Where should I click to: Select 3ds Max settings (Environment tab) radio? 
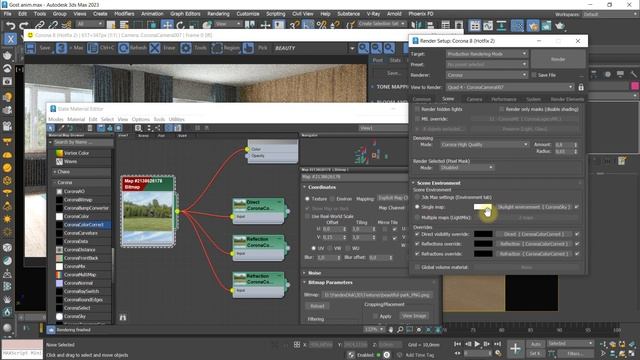(417, 197)
